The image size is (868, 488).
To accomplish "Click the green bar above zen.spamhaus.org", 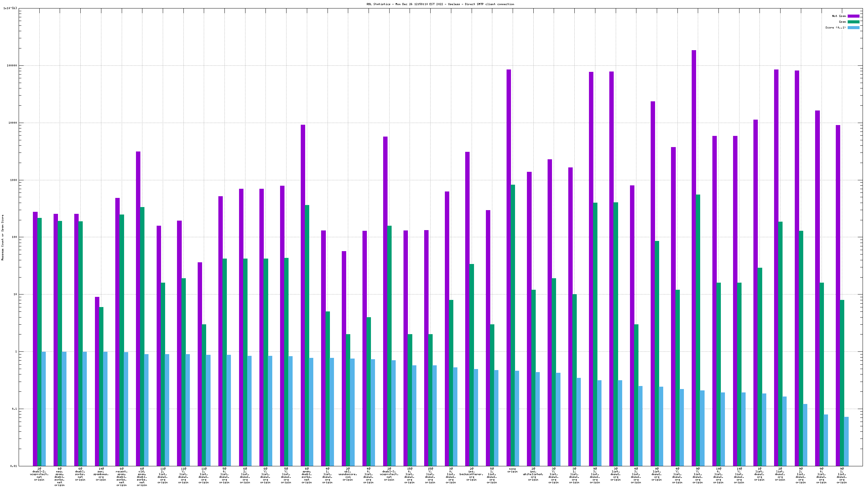I will (101, 386).
